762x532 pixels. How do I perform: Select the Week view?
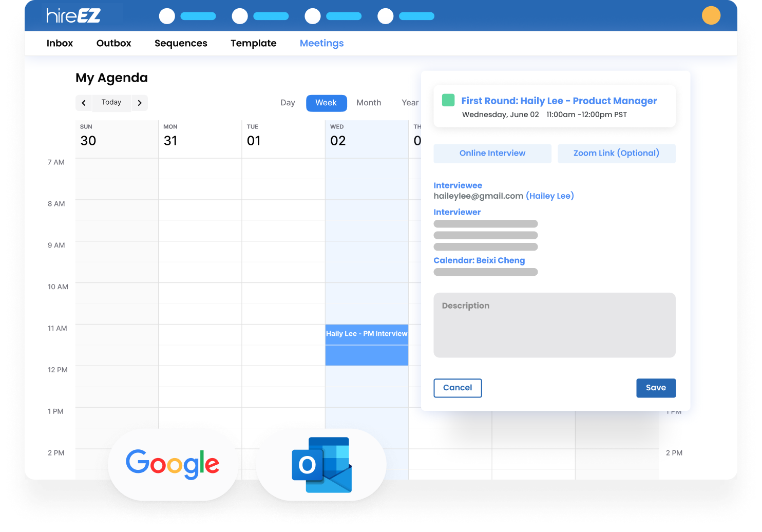pos(327,103)
